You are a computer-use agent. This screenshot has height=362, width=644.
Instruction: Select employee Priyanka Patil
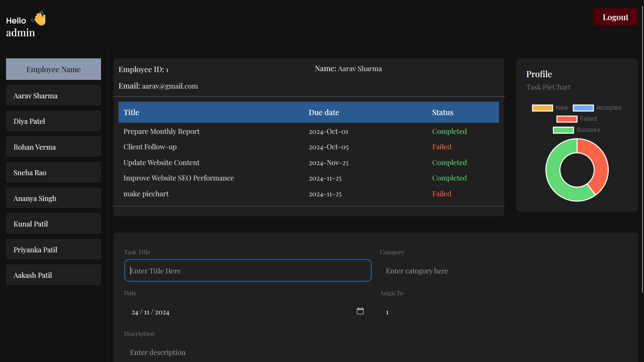[53, 249]
